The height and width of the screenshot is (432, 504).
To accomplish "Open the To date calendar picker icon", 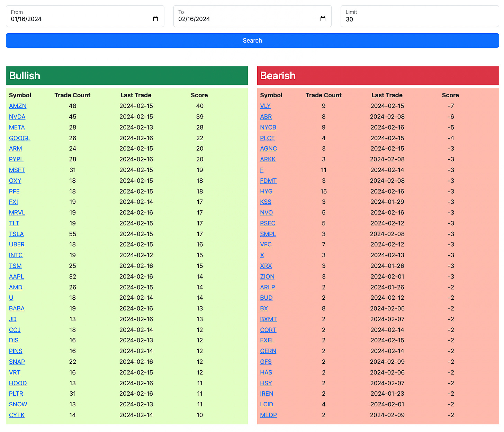I will click(x=323, y=19).
